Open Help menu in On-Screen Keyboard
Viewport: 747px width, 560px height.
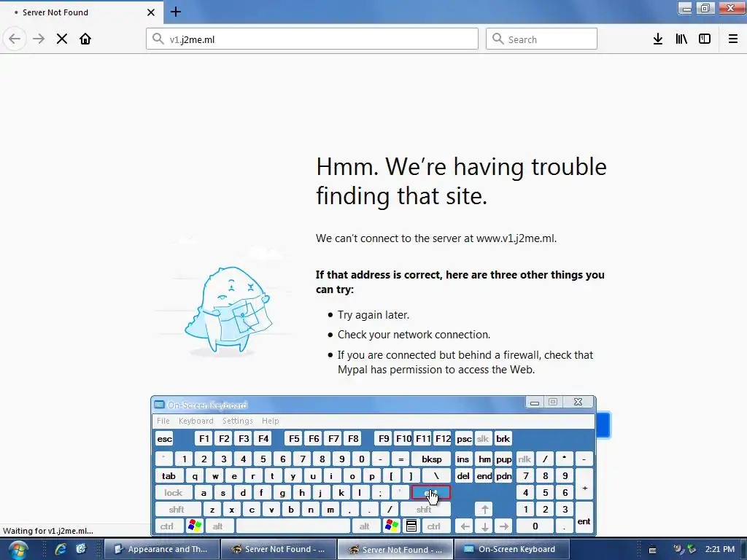(x=270, y=421)
